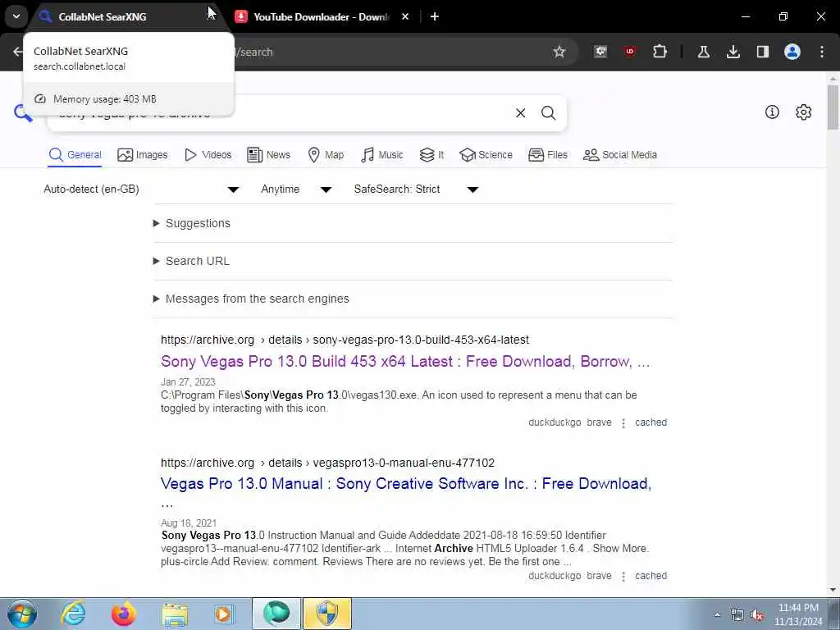This screenshot has height=630, width=840.
Task: Open Vegas Pro 13.0 Manual result
Action: point(406,484)
